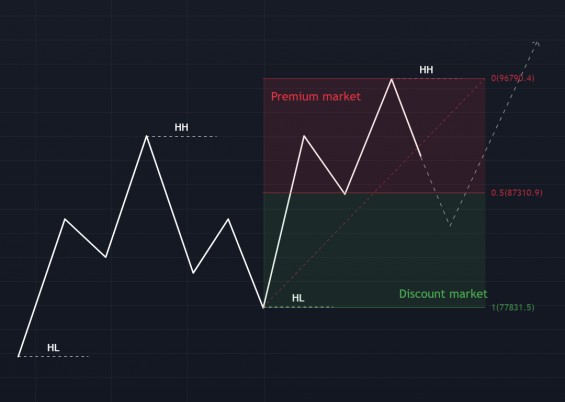
Task: Select the 0.5(87310.9) Fibonacci level label
Action: click(516, 193)
